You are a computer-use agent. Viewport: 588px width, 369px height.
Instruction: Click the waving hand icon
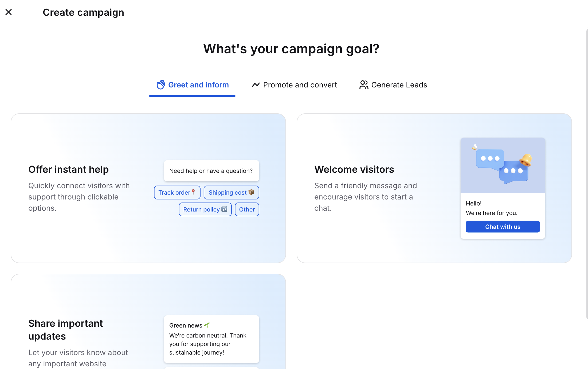click(161, 85)
